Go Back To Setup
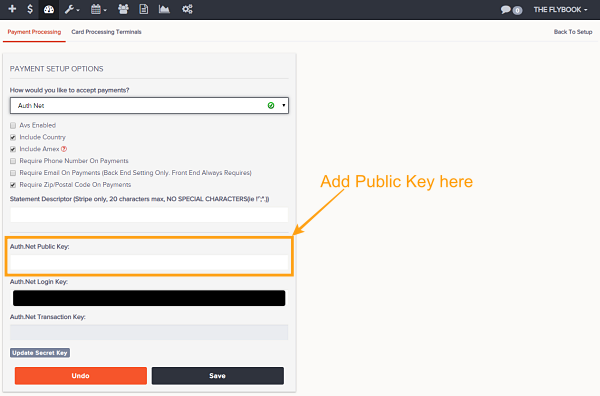Viewport: 600px width, 396px height. (573, 32)
